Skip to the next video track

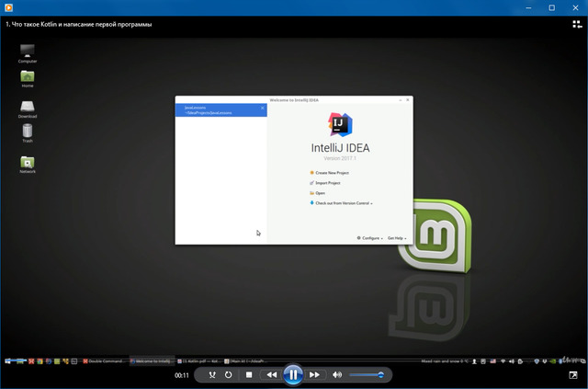(314, 375)
